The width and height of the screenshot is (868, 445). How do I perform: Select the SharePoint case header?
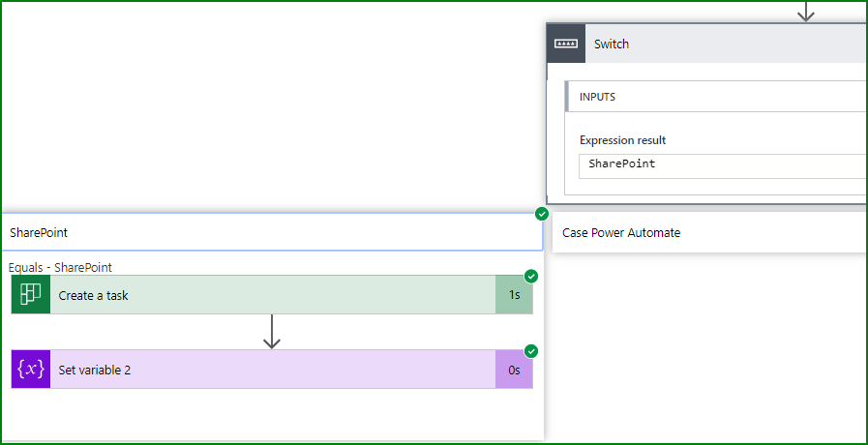[271, 233]
